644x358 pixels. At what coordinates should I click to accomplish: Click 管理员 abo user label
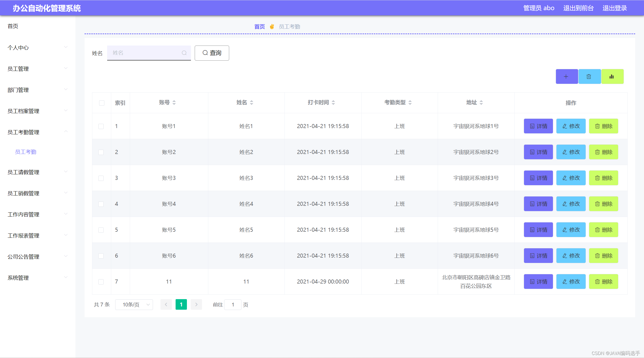pyautogui.click(x=539, y=8)
